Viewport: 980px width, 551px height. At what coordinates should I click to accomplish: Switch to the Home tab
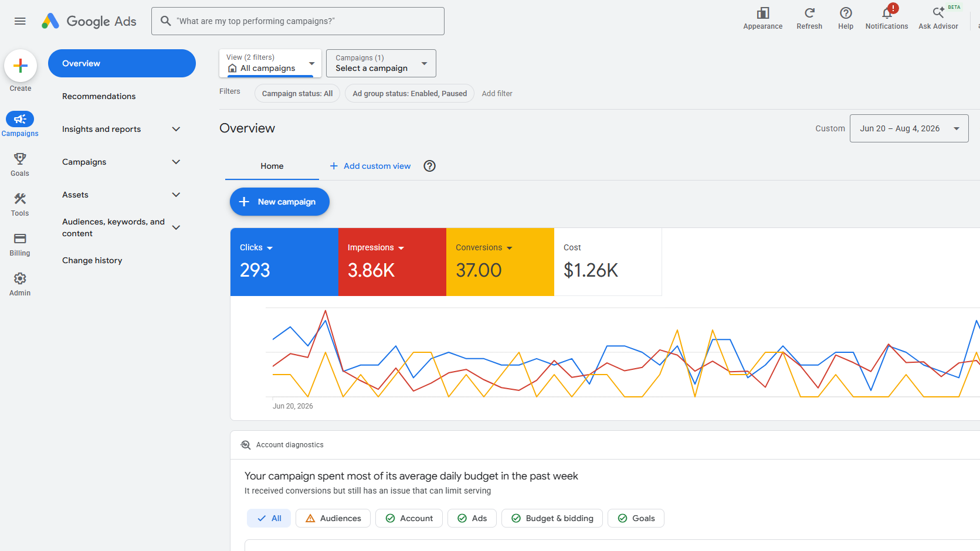coord(272,166)
